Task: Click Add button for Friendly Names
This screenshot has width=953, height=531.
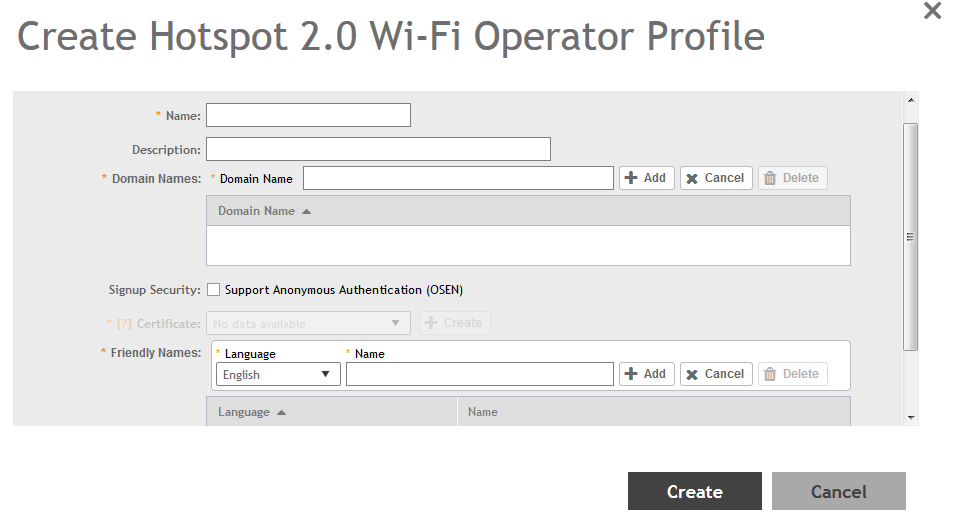Action: (646, 374)
